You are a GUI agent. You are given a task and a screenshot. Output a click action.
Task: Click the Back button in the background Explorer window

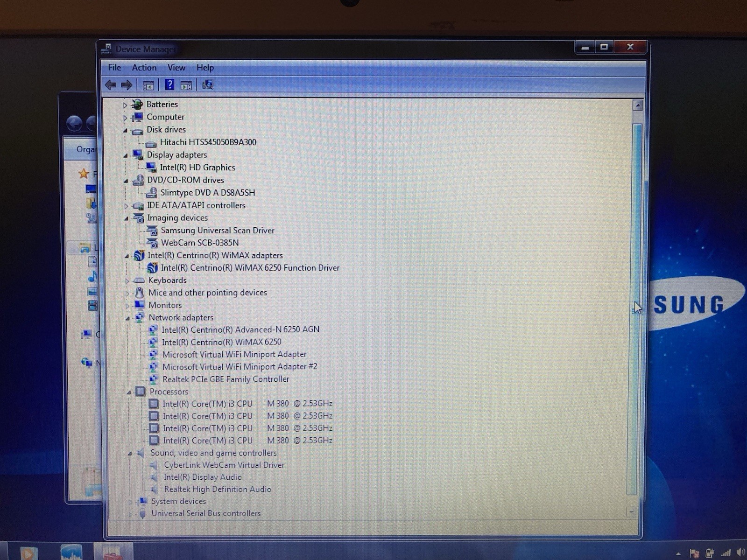(x=75, y=124)
